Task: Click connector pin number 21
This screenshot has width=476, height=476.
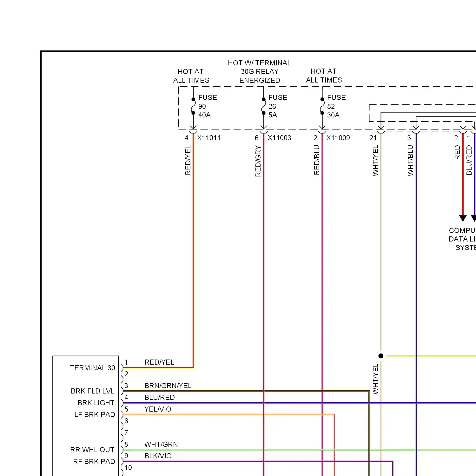Action: point(373,138)
